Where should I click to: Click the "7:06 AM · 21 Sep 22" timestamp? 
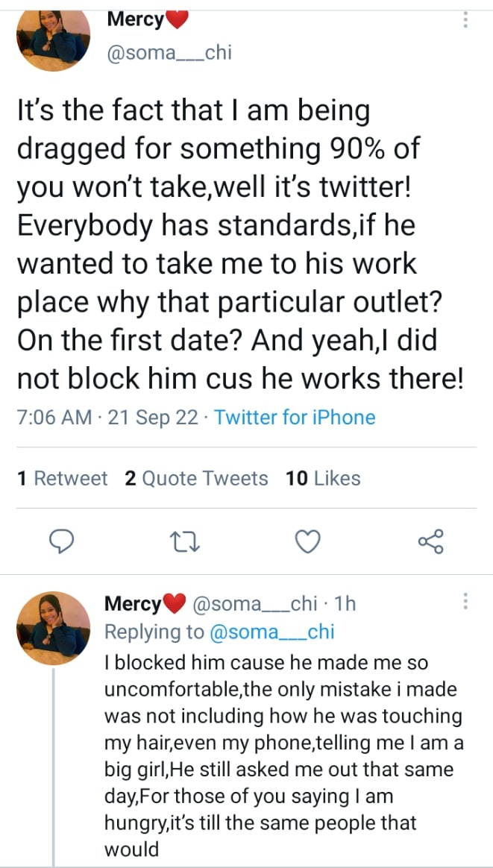107,418
